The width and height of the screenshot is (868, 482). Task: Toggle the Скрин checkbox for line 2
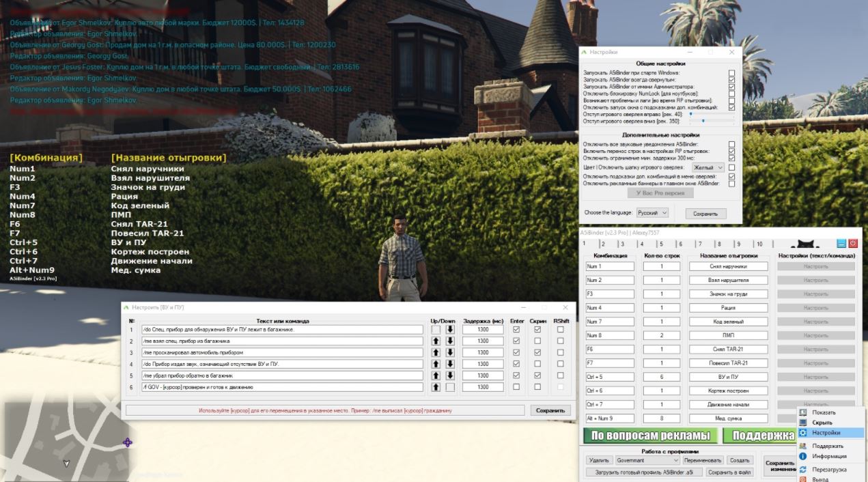point(537,341)
